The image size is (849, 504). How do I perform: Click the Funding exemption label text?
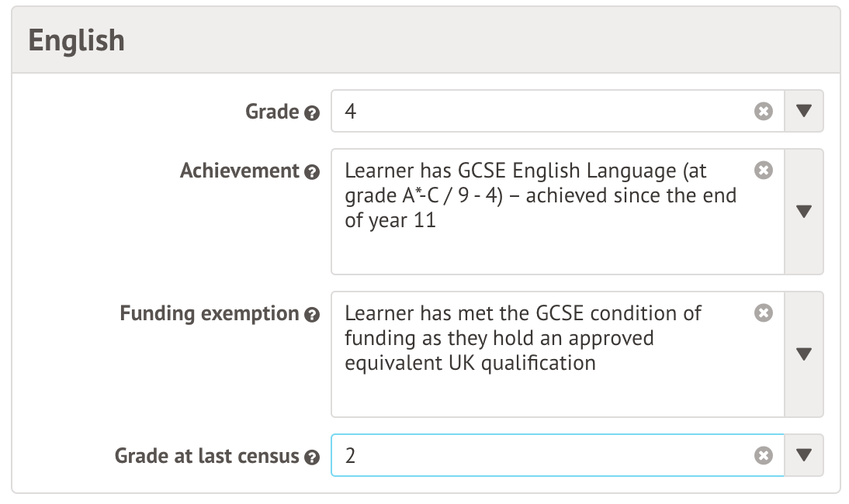209,313
